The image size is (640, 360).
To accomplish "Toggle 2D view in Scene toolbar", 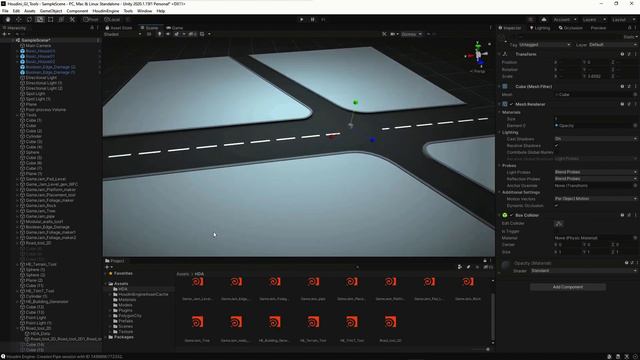I will pyautogui.click(x=149, y=34).
